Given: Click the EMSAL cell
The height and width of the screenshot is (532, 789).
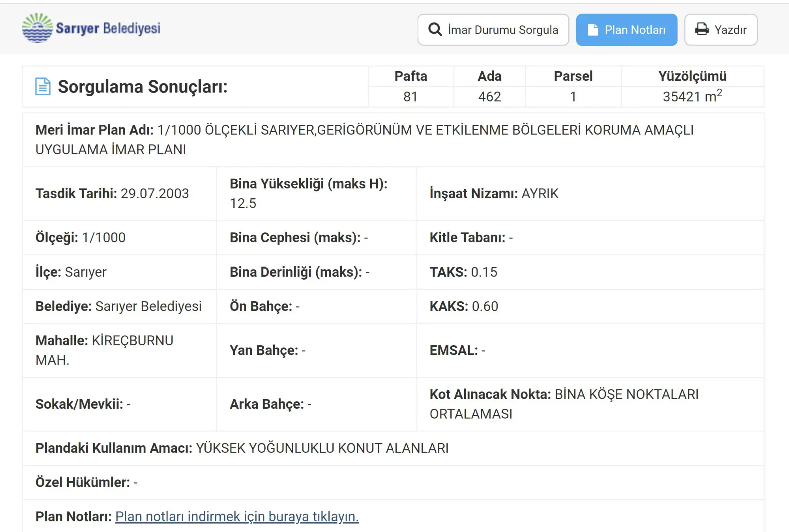Looking at the screenshot, I should (x=590, y=350).
